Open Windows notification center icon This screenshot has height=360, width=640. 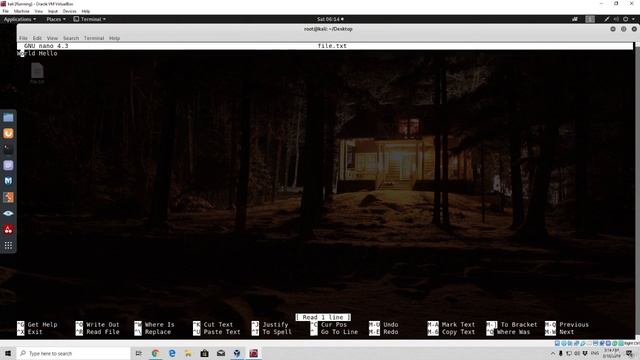(629, 353)
